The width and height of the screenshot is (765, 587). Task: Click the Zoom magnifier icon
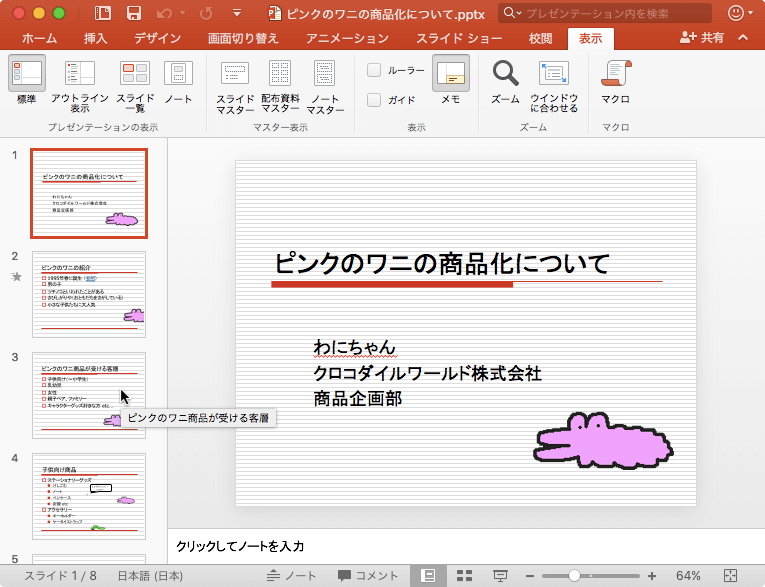tap(506, 74)
